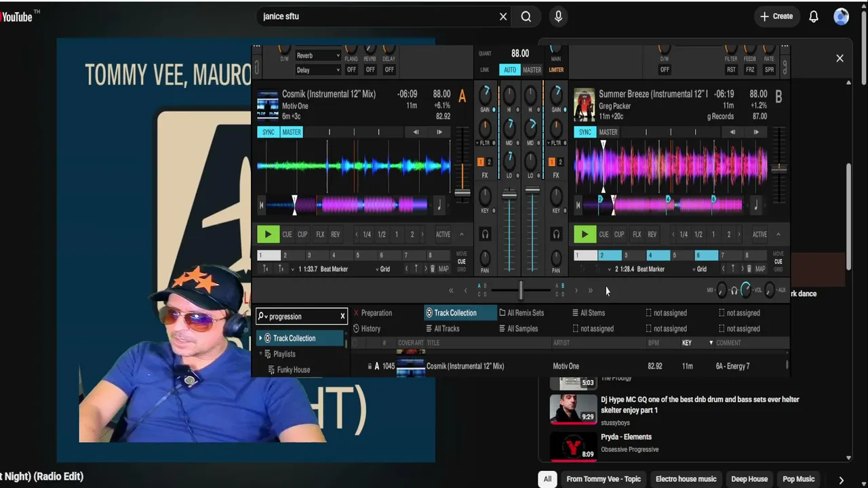Click deck A channel volume fader
This screenshot has height=488, width=868.
(x=509, y=195)
